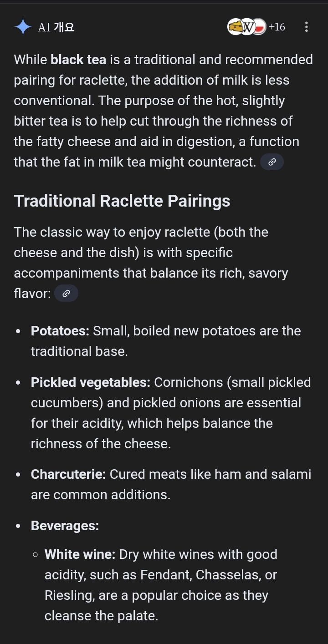Image resolution: width=328 pixels, height=644 pixels.
Task: Expand the +16 additional sources
Action: pos(277,27)
